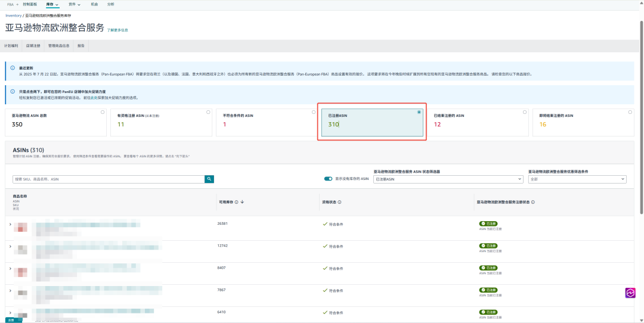Image resolution: width=644 pixels, height=323 pixels.
Task: Click the search SKU, 商品名称, ASIN field
Action: coord(109,179)
